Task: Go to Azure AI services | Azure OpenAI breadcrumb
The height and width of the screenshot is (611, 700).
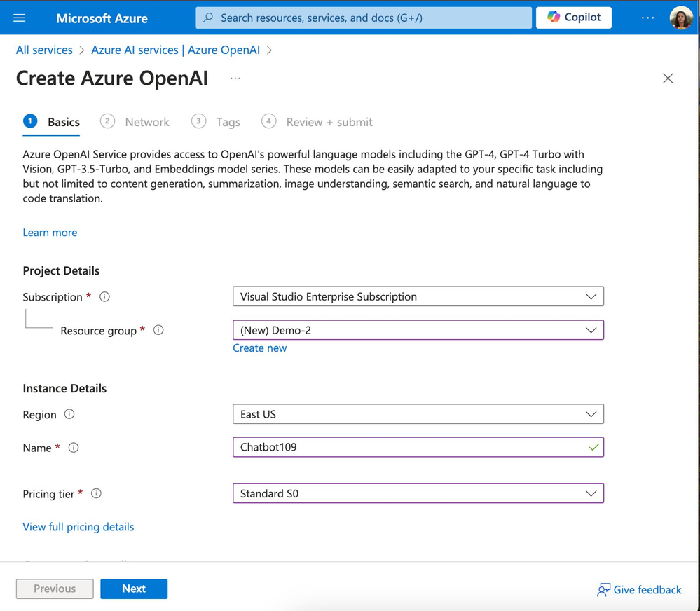Action: [175, 50]
